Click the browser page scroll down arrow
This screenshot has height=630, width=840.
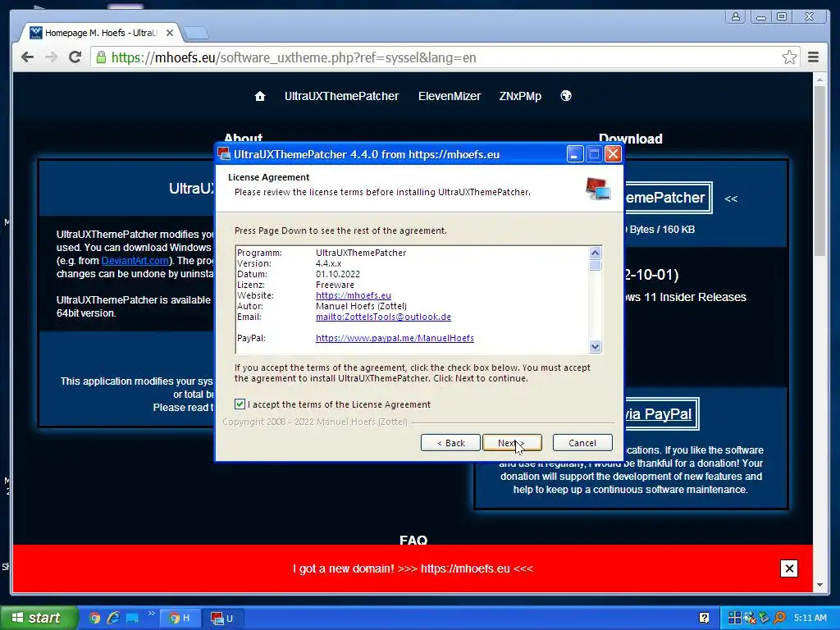819,585
